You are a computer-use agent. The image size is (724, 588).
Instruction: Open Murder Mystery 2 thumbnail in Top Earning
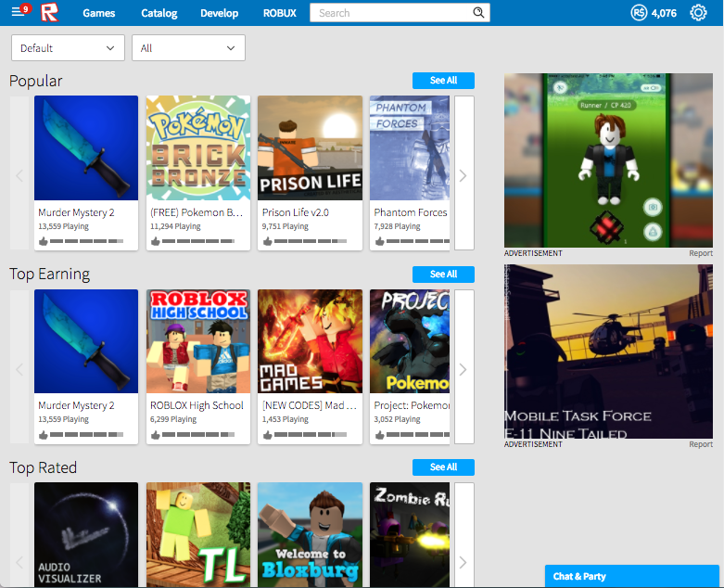pos(86,341)
